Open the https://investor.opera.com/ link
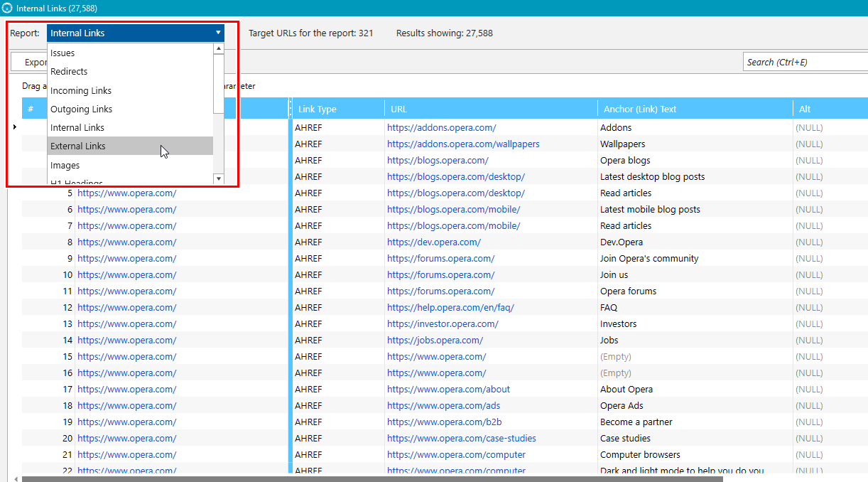Viewport: 868px width, 482px height. pyautogui.click(x=443, y=323)
